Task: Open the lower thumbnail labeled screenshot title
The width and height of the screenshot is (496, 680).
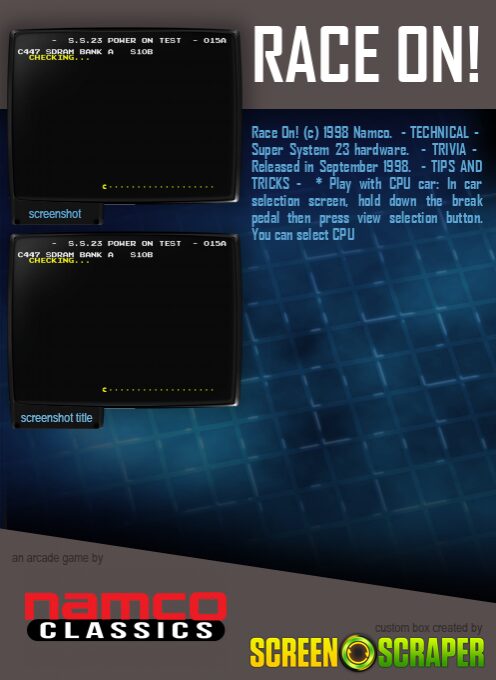Action: tap(124, 320)
